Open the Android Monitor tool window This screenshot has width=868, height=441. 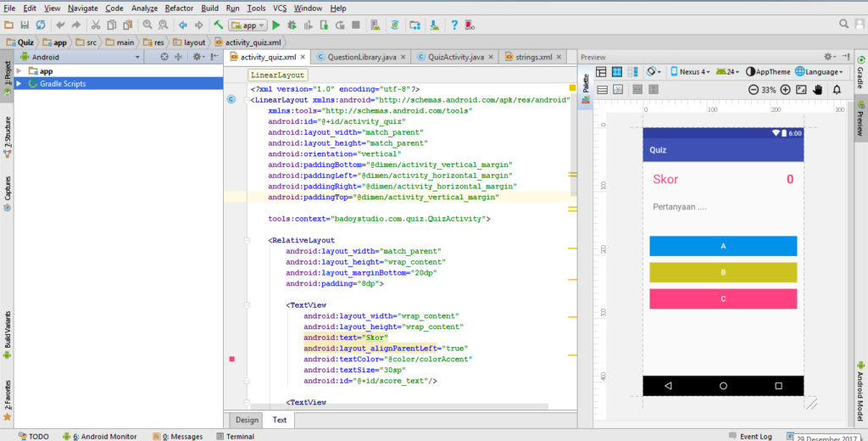(x=99, y=436)
